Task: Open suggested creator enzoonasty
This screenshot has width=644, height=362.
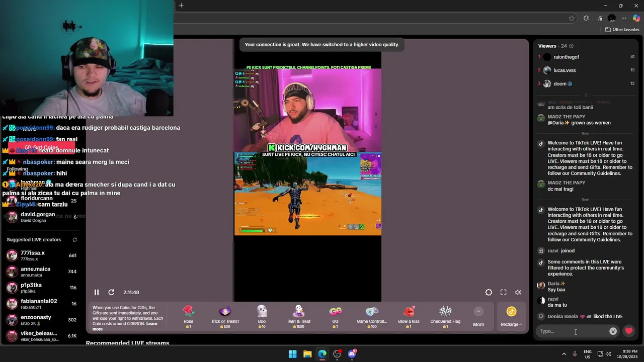Action: (42, 320)
